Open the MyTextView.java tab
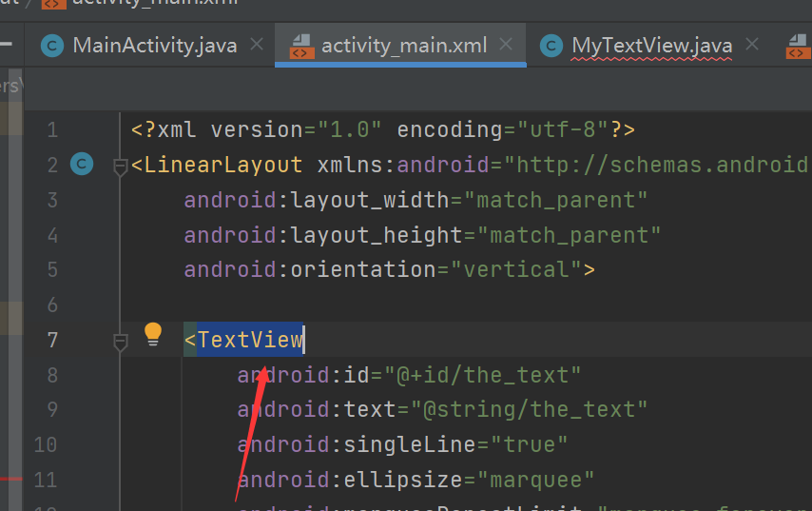Screen dimensions: 812x511 (x=652, y=46)
